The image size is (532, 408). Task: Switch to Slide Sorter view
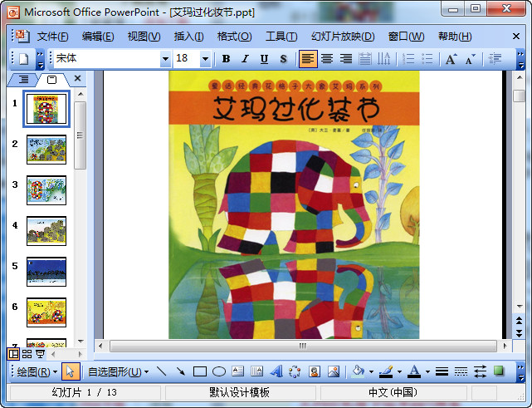(x=27, y=354)
